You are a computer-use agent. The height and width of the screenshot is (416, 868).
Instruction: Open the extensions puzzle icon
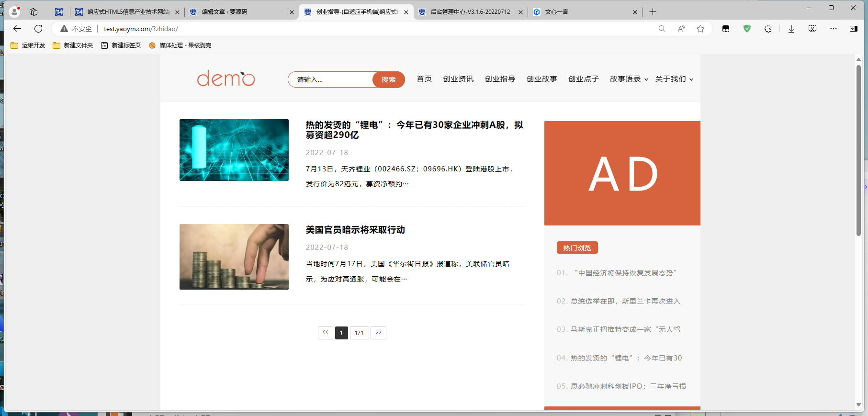pyautogui.click(x=768, y=29)
